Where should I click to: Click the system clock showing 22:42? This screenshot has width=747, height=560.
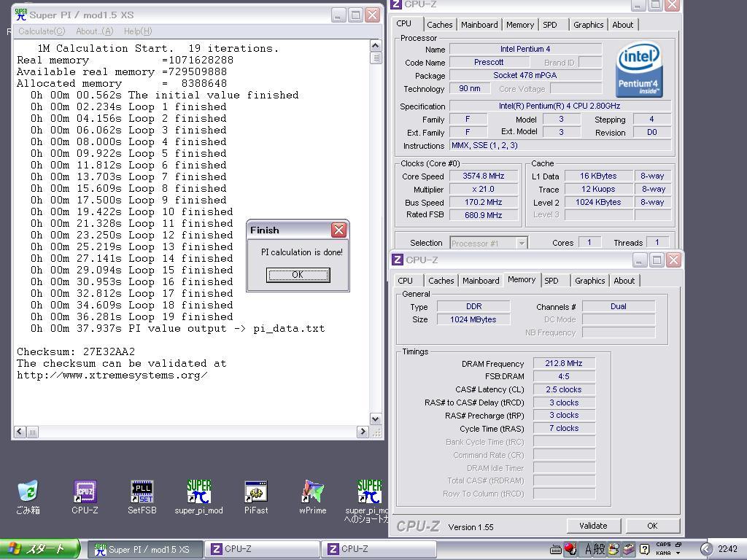pos(727,549)
